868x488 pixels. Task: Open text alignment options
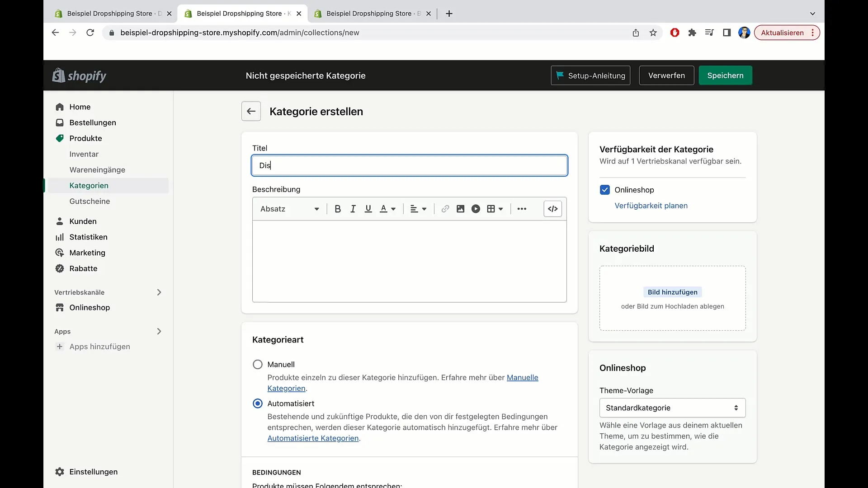[x=418, y=209]
